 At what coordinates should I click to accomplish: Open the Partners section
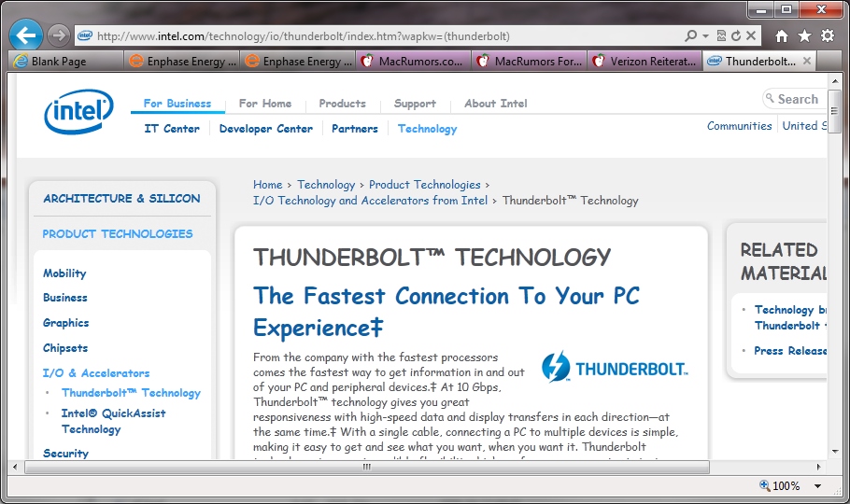(x=355, y=129)
